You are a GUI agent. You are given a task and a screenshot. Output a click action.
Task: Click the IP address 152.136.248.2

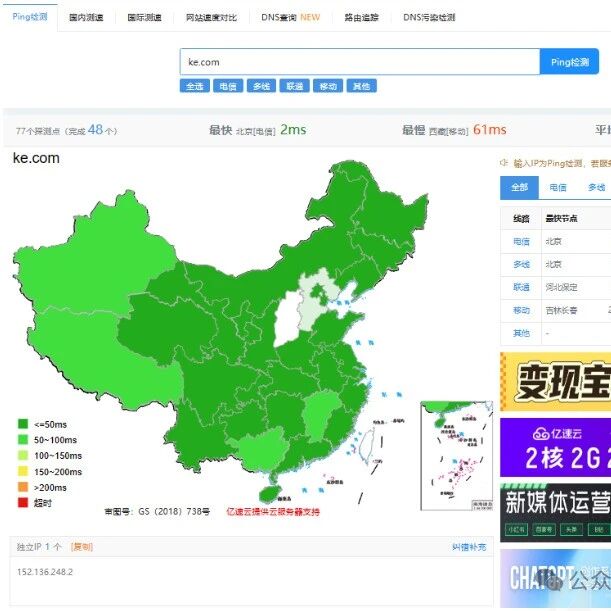(x=45, y=572)
